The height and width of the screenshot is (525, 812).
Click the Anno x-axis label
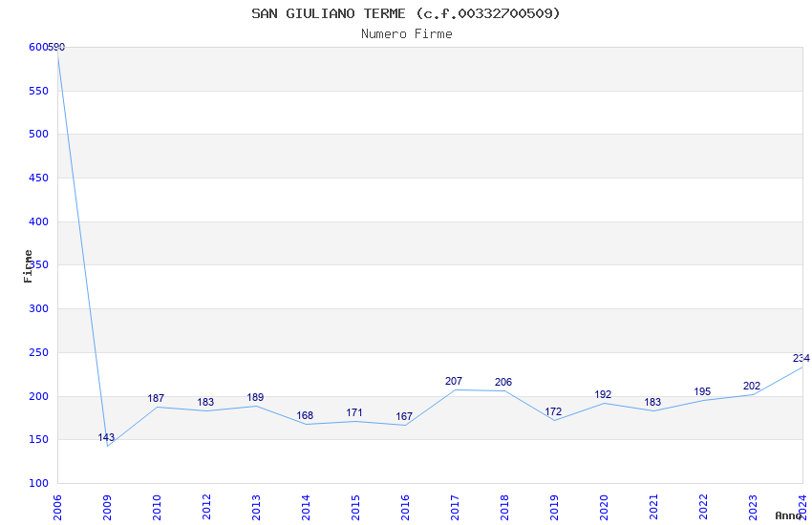(788, 515)
